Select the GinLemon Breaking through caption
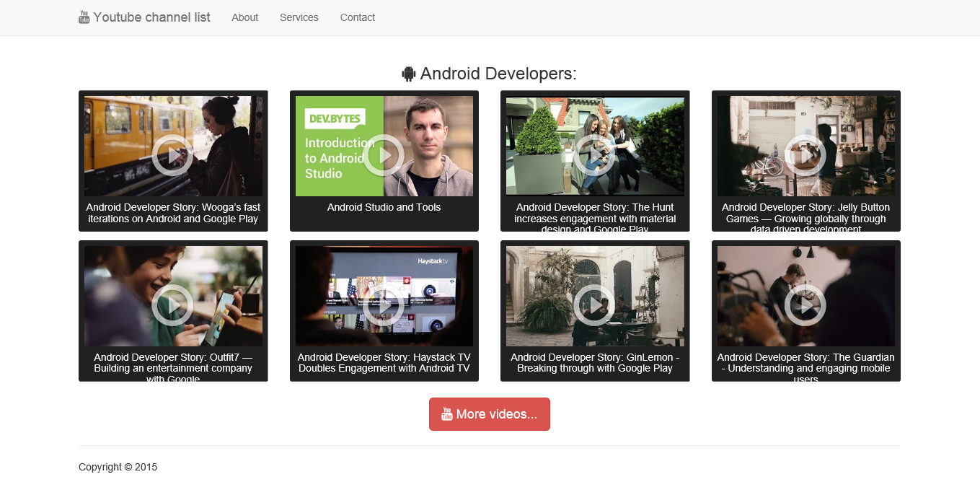The height and width of the screenshot is (482, 980). click(595, 363)
